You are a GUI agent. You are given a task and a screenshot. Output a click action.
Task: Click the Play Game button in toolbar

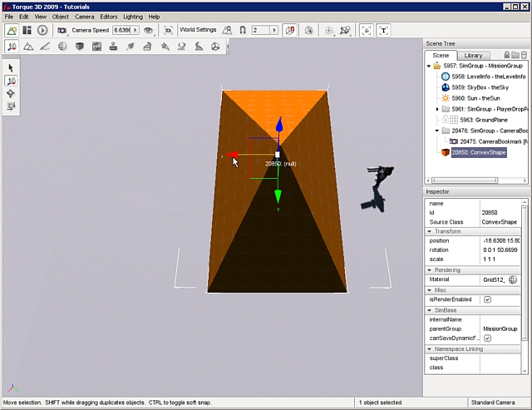click(x=42, y=30)
